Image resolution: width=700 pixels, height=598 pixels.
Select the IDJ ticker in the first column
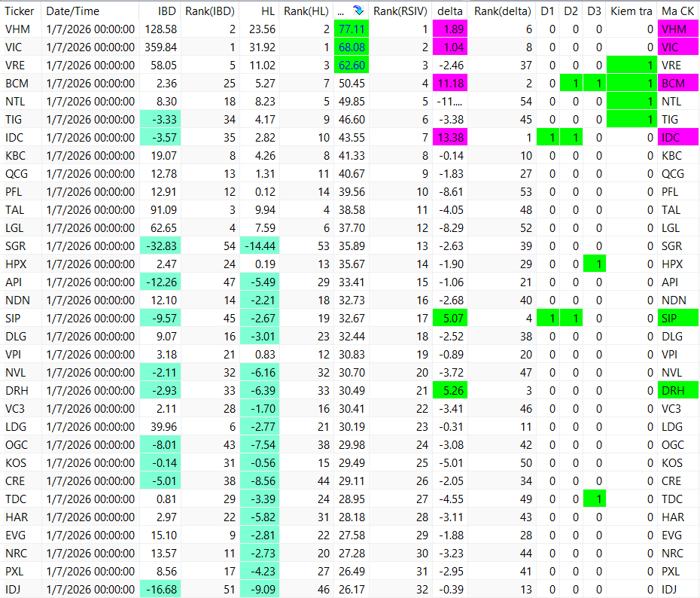13,590
